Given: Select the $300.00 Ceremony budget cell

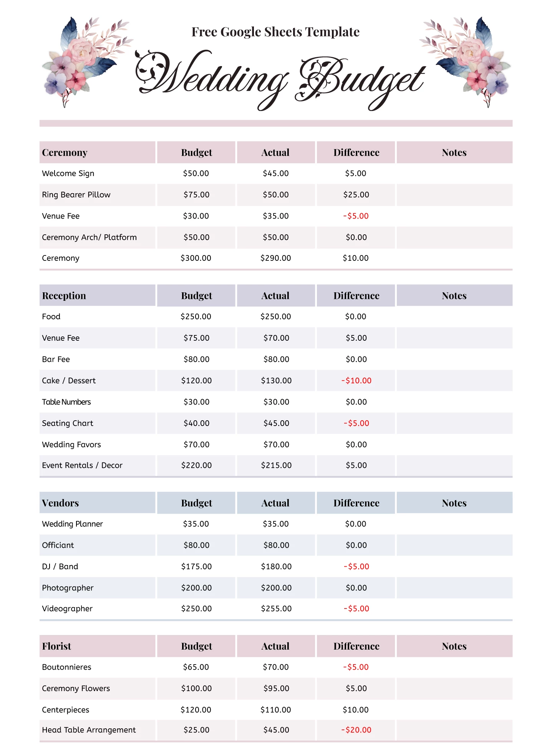Looking at the screenshot, I should pos(196,258).
